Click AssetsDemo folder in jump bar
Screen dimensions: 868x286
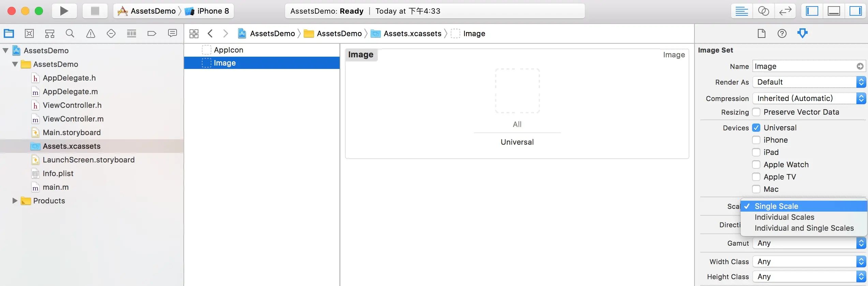coord(333,33)
